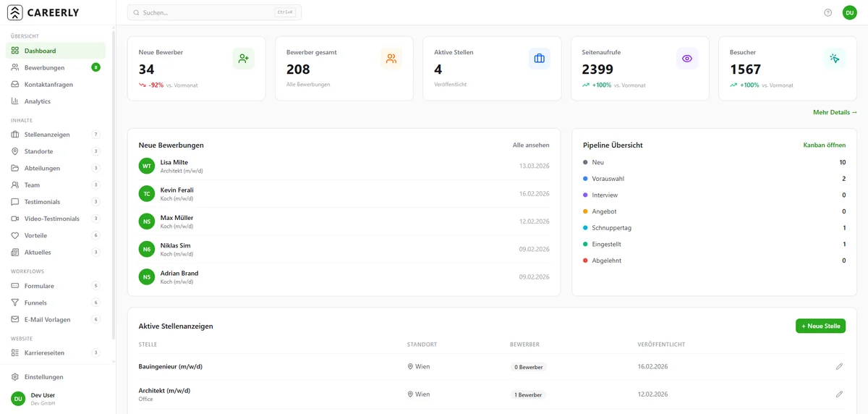Click the Standorte map pin icon
This screenshot has height=414, width=868.
click(x=15, y=151)
